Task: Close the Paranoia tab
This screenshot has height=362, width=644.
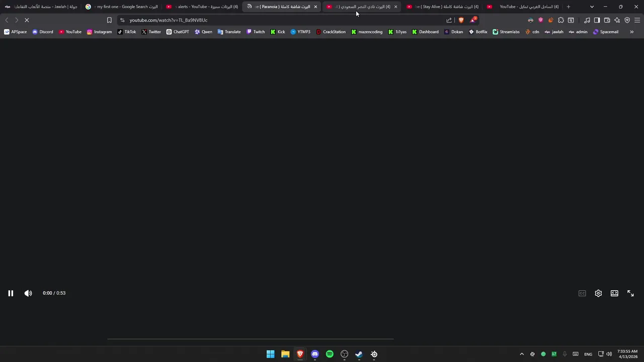Action: click(x=315, y=7)
